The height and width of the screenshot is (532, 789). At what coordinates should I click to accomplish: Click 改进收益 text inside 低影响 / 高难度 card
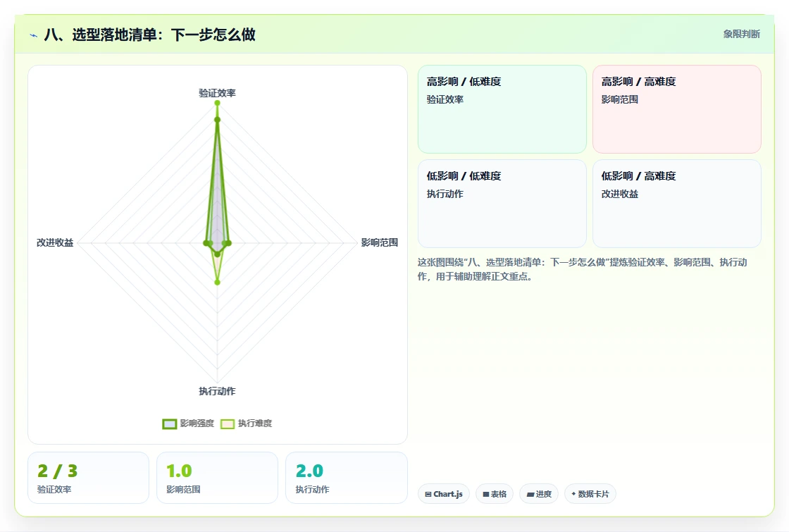[x=620, y=194]
